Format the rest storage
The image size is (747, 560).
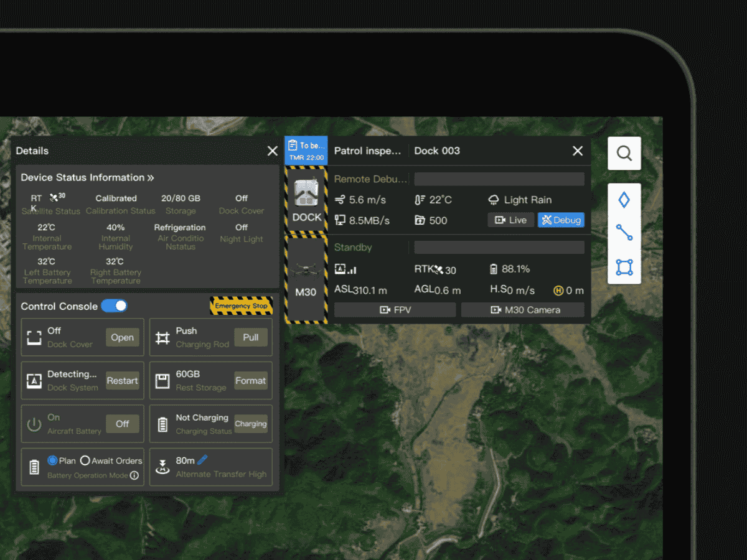[250, 381]
